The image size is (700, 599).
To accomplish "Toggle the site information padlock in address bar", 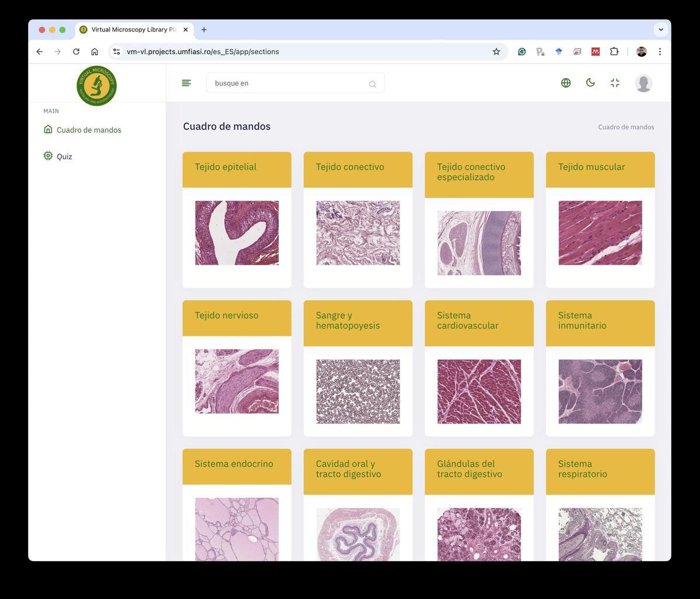I will (x=117, y=51).
